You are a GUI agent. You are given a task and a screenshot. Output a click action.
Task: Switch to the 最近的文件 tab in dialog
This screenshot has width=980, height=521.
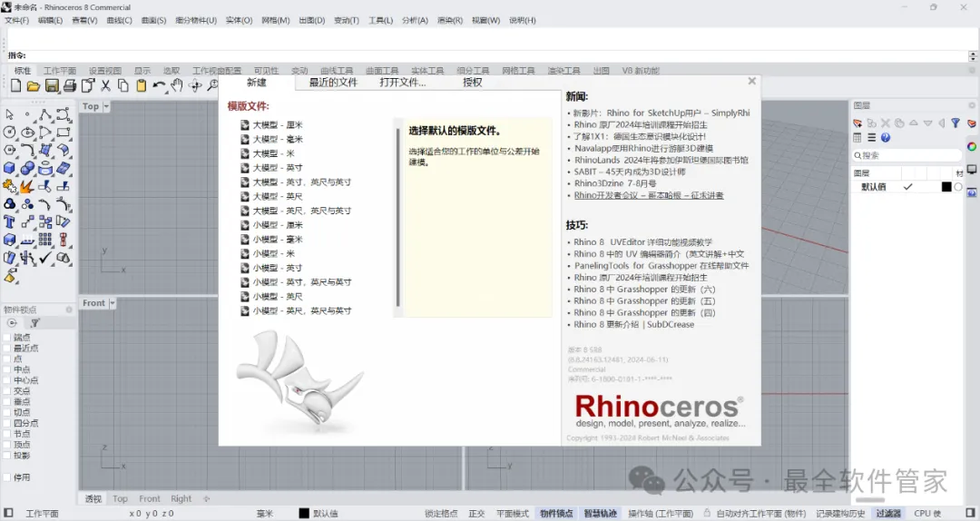click(x=333, y=83)
